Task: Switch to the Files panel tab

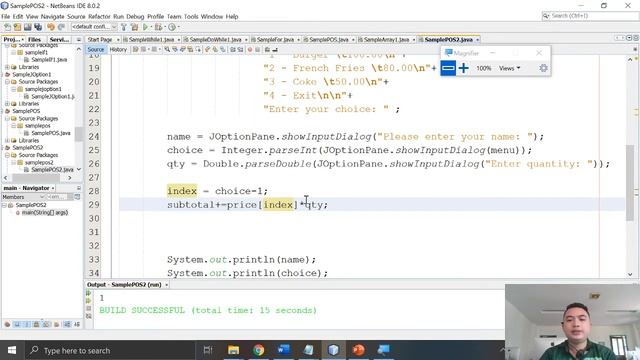Action: click(34, 40)
